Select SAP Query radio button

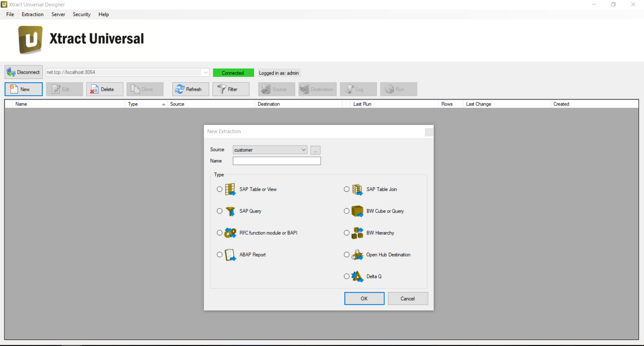tap(220, 211)
